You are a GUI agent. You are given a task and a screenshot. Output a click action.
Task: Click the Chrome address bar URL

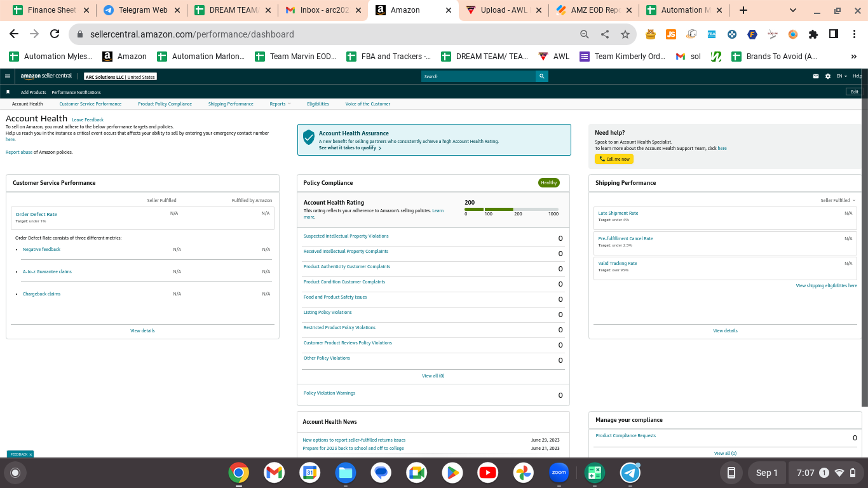(193, 34)
